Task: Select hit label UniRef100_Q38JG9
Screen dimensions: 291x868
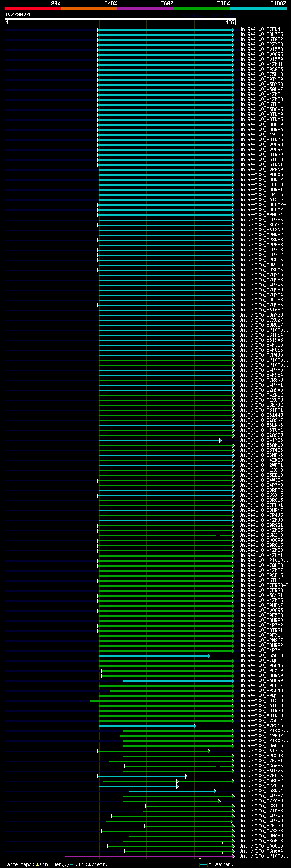Action: [261, 806]
